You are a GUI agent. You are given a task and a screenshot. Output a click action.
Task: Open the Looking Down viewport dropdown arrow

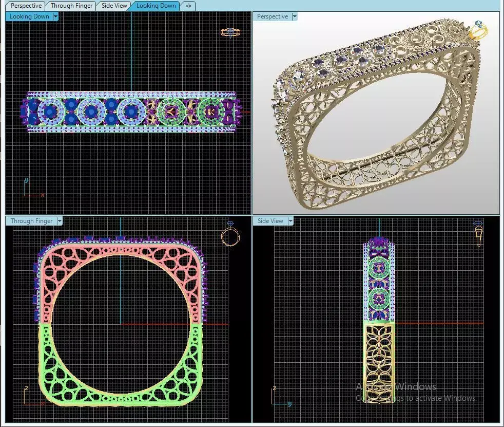[x=55, y=16]
